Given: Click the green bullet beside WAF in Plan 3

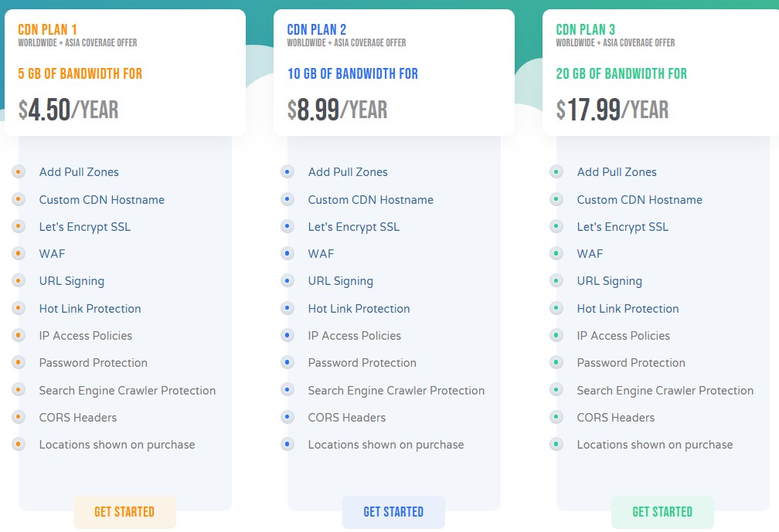Looking at the screenshot, I should [x=556, y=254].
